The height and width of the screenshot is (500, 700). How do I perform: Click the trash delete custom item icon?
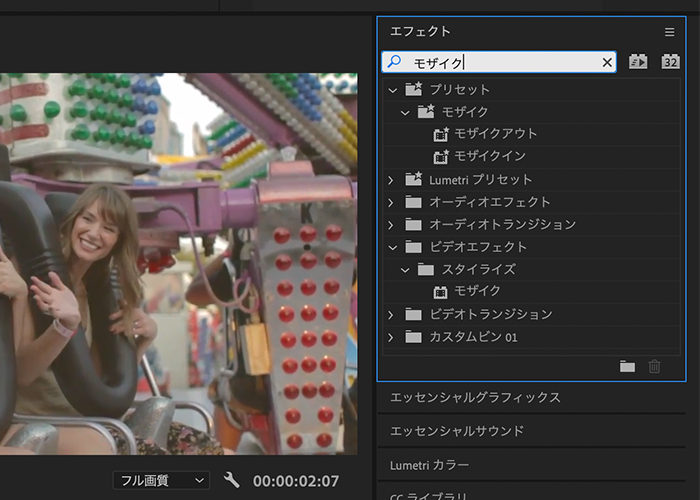click(655, 366)
